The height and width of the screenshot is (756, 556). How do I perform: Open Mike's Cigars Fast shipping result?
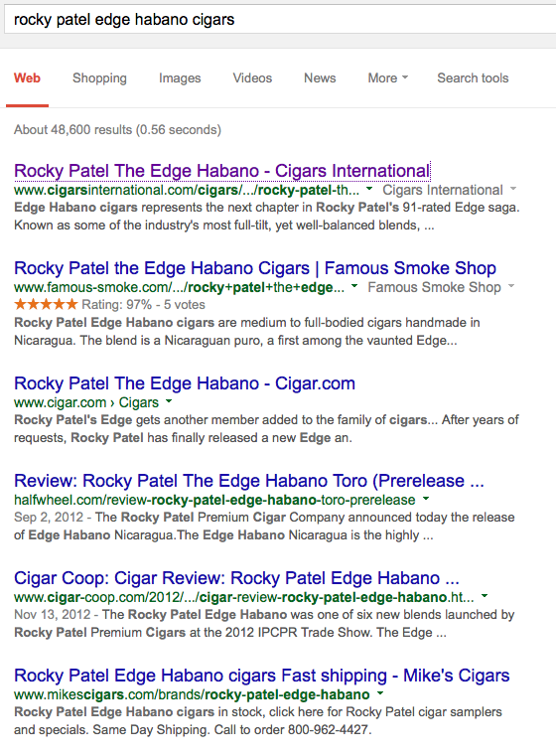click(x=262, y=676)
